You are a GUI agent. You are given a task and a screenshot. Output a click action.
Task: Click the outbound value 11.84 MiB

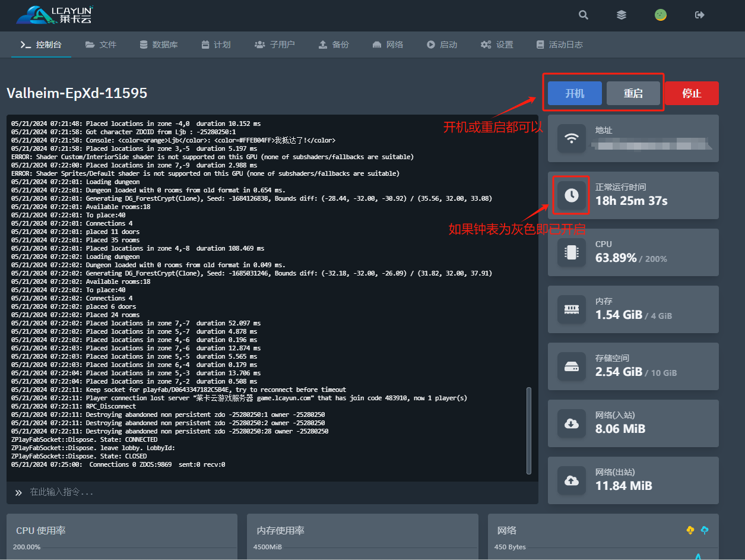click(624, 486)
